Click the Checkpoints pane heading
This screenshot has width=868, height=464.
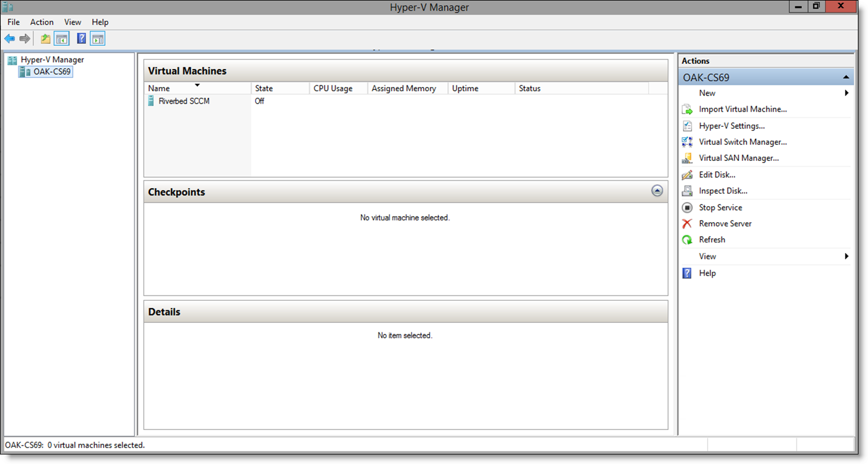tap(176, 192)
